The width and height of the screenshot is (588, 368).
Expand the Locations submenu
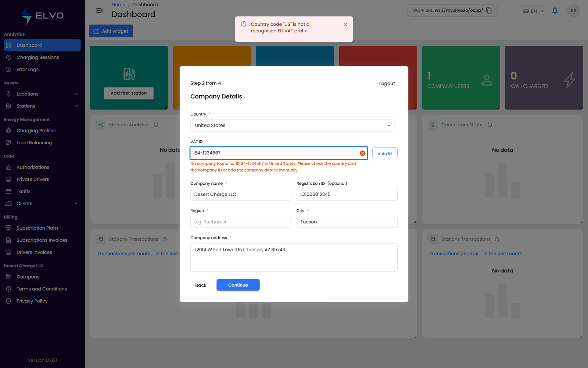tap(76, 94)
